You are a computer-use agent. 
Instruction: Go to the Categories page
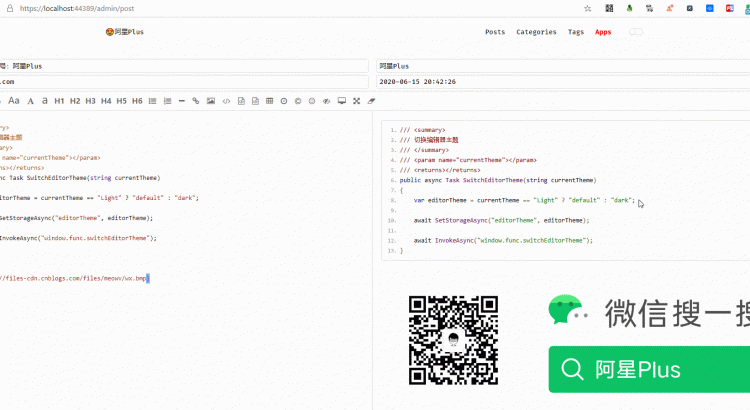tap(536, 32)
